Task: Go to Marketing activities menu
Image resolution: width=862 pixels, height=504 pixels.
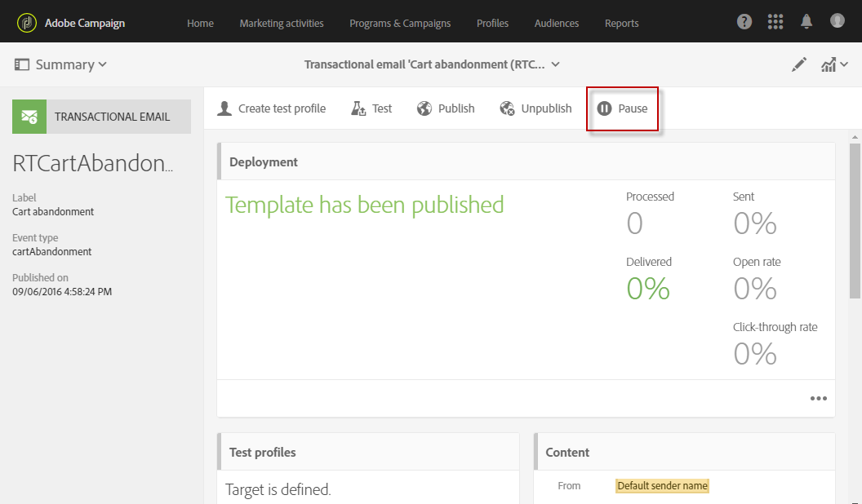Action: (x=282, y=23)
